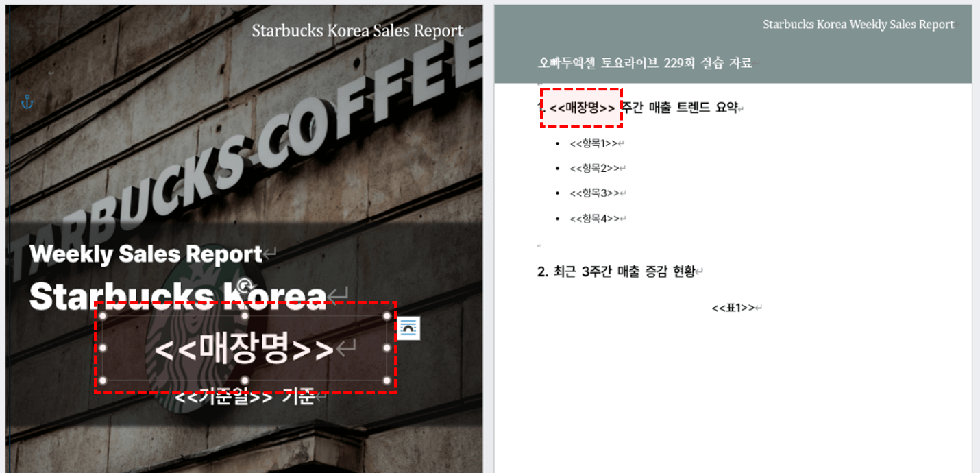
Task: Click the bottom-right resize handle of the text box
Action: [x=387, y=380]
